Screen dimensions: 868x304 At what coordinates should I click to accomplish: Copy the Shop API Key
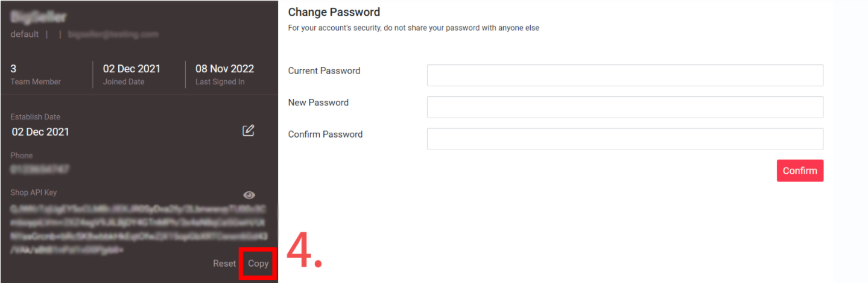pyautogui.click(x=258, y=264)
